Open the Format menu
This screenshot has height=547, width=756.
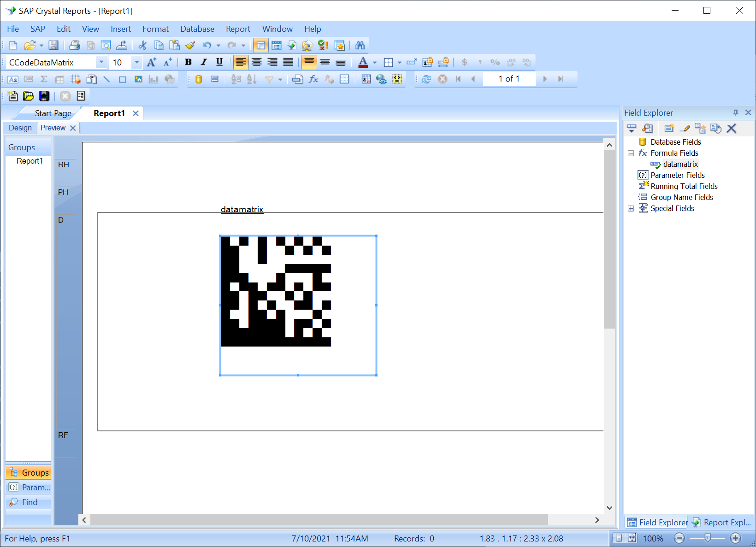click(155, 29)
